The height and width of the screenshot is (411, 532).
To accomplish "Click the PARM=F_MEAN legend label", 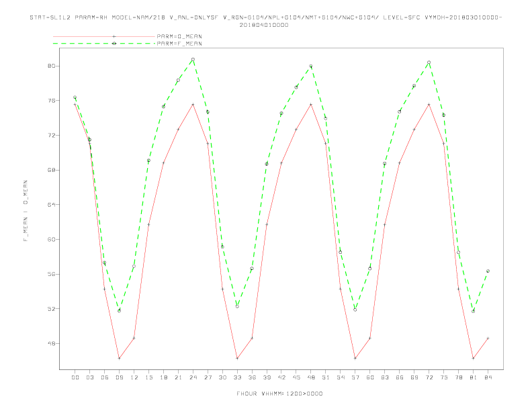I will tap(179, 44).
